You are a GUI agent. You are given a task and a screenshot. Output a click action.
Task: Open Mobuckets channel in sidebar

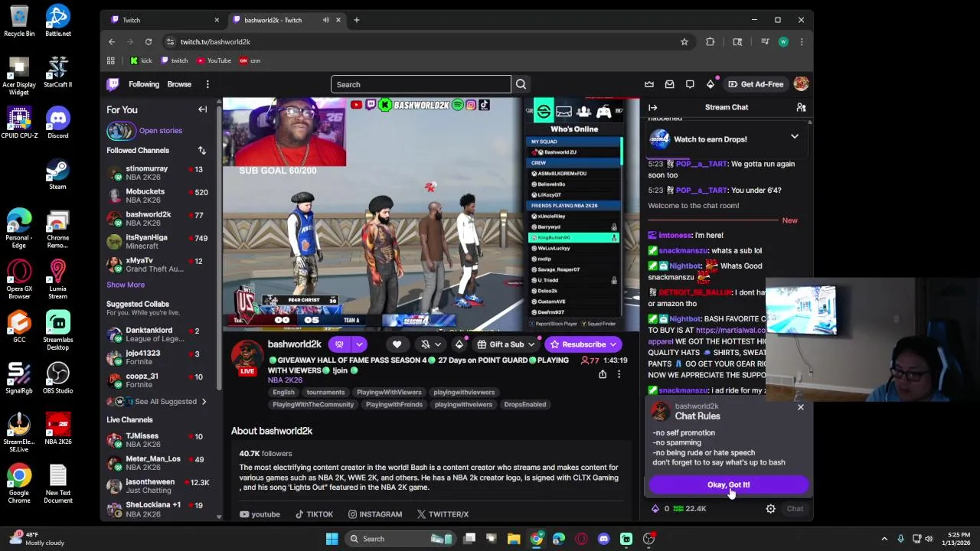pyautogui.click(x=160, y=196)
